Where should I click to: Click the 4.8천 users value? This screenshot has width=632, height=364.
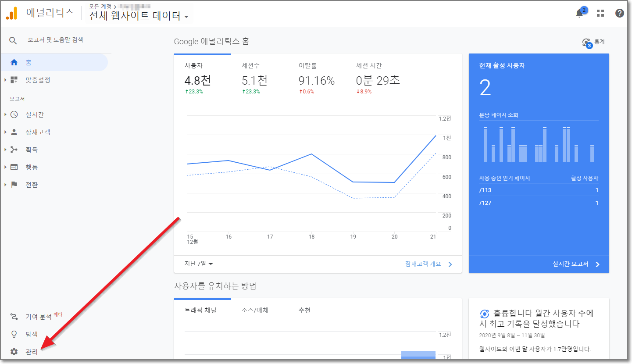[198, 81]
